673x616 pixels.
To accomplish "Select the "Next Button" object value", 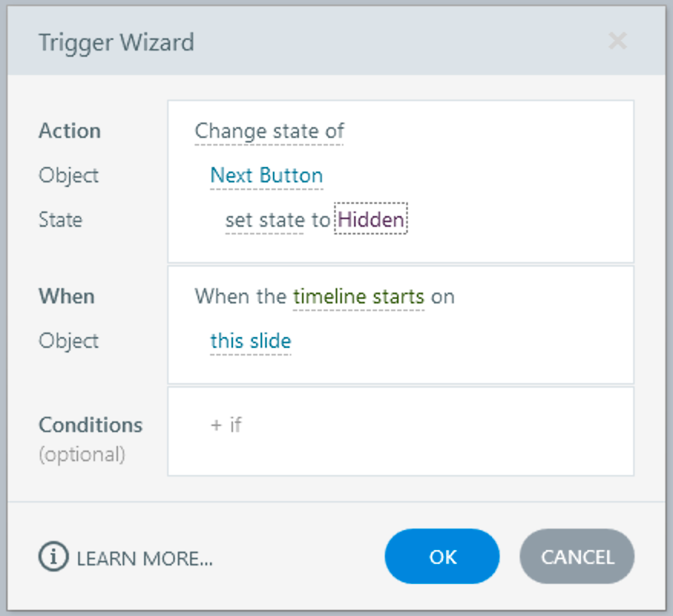I will (266, 175).
